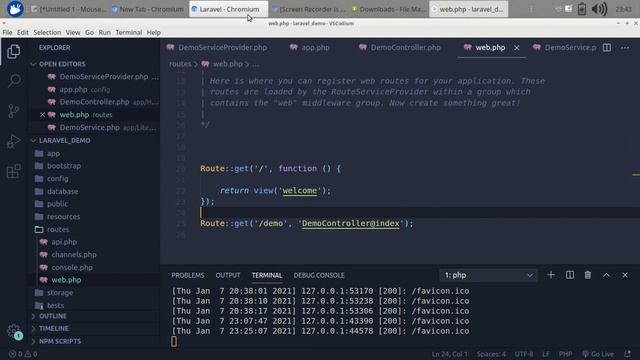Viewport: 640px width, 360px height.
Task: Open the Help menu
Action: coord(153,32)
